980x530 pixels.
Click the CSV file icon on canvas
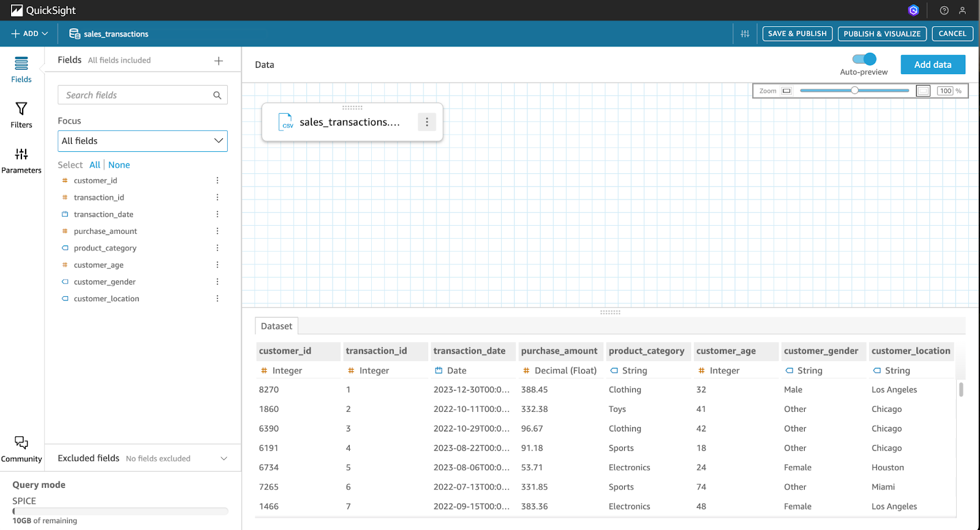click(x=286, y=122)
